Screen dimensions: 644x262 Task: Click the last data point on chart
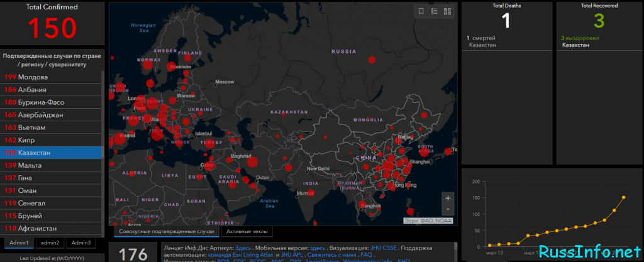623,197
